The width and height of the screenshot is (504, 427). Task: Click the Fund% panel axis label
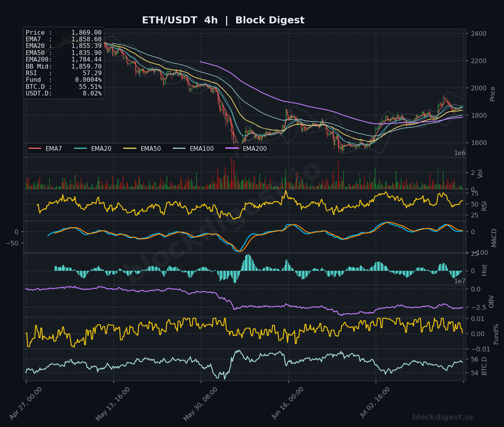496,334
